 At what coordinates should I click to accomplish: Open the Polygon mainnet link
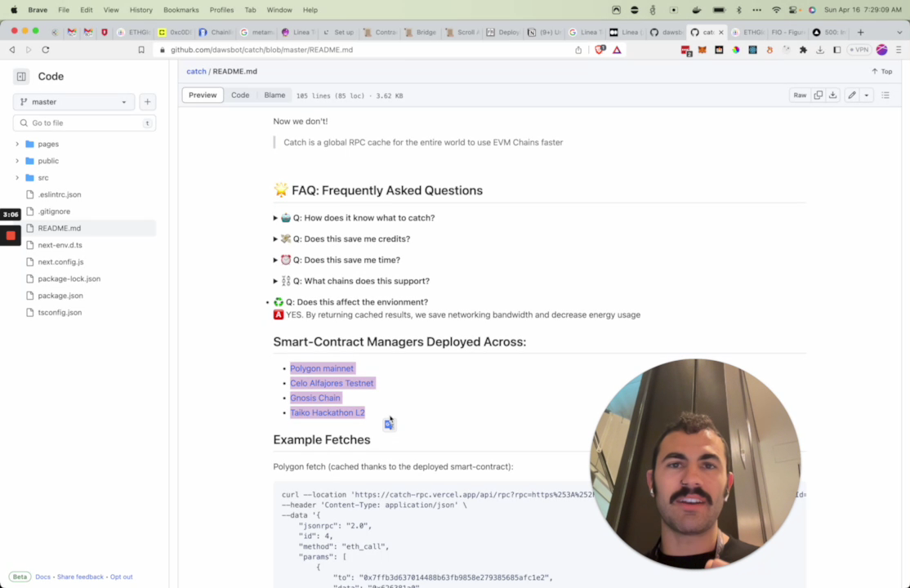[322, 368]
